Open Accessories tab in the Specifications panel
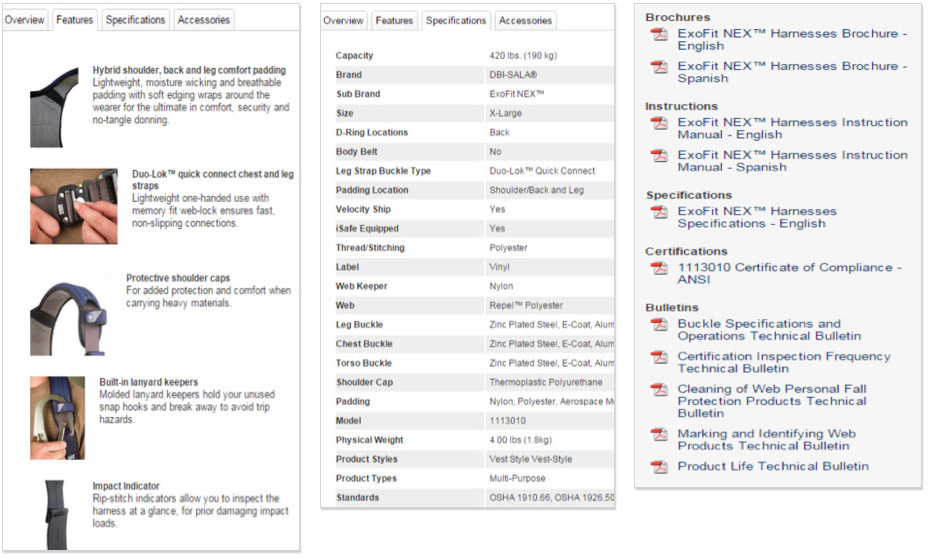Screen dimensions: 930x560 tap(525, 21)
